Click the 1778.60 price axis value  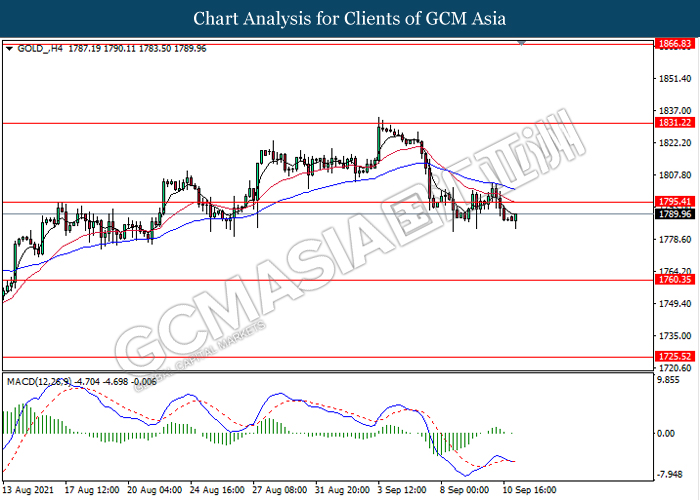tap(675, 240)
